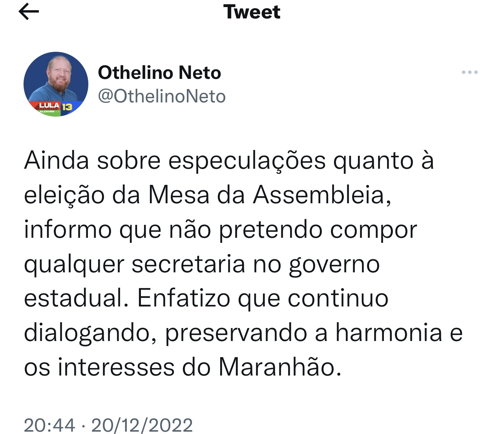Click the 20:44 time in timestamp
This screenshot has width=504, height=434.
coord(49,425)
